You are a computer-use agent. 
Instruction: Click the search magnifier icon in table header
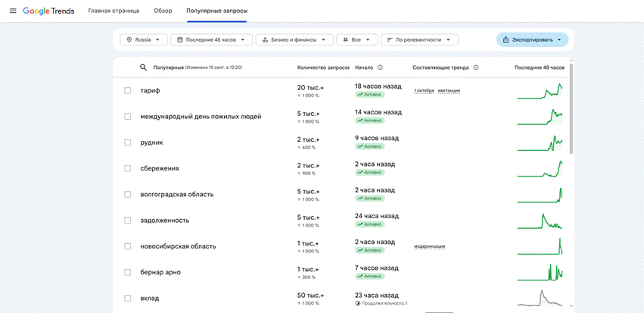pyautogui.click(x=143, y=67)
